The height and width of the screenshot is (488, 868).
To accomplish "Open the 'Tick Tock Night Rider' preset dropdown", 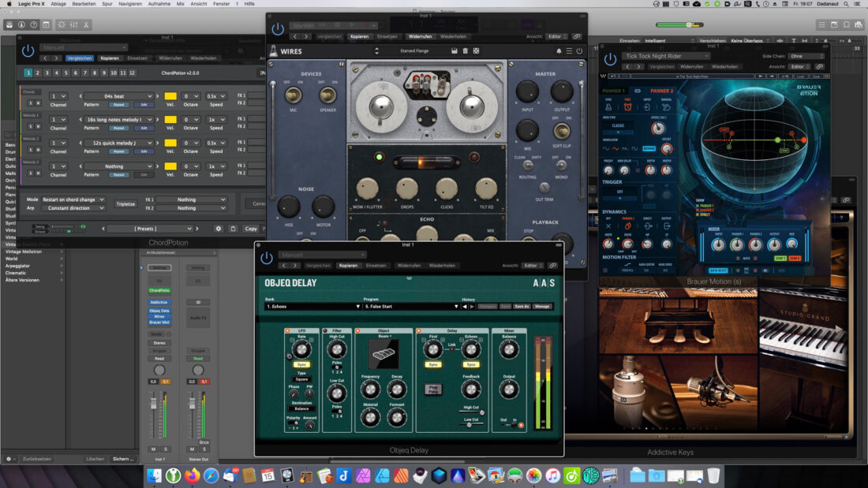I will (666, 57).
